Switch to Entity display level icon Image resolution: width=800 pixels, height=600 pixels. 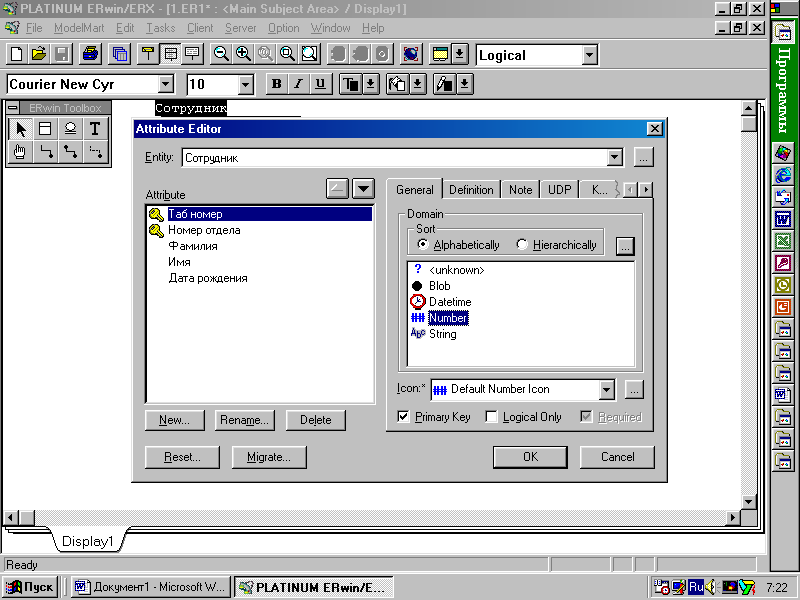148,54
